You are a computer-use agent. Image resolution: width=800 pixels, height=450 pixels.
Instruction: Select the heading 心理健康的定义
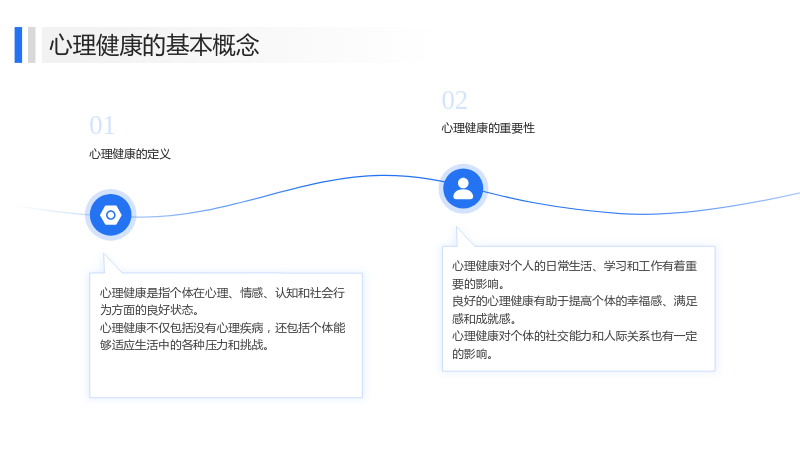(130, 154)
